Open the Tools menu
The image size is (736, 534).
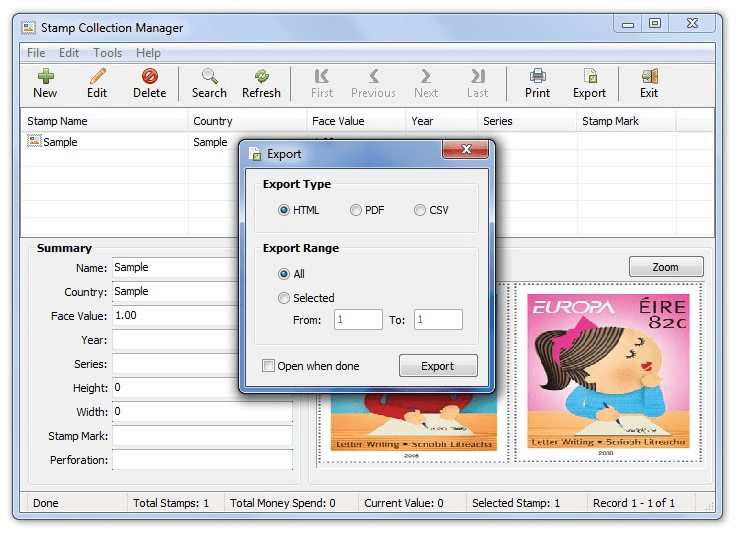[107, 53]
